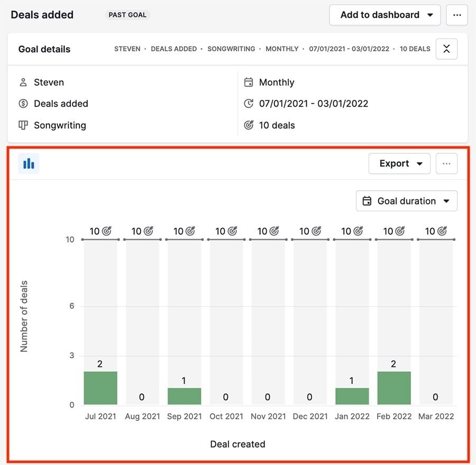Screen dimensions: 476x465
Task: Click the Goal details header title
Action: (44, 49)
